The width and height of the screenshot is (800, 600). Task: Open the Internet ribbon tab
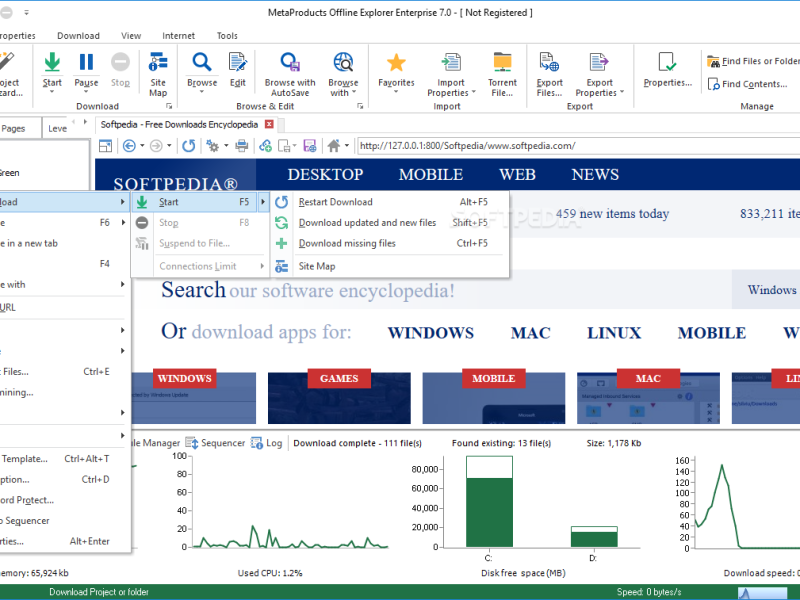tap(178, 36)
